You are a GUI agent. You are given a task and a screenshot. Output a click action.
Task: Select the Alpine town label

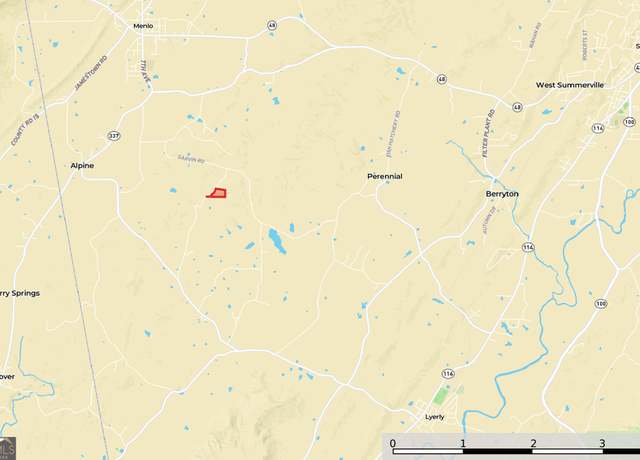[x=82, y=165]
